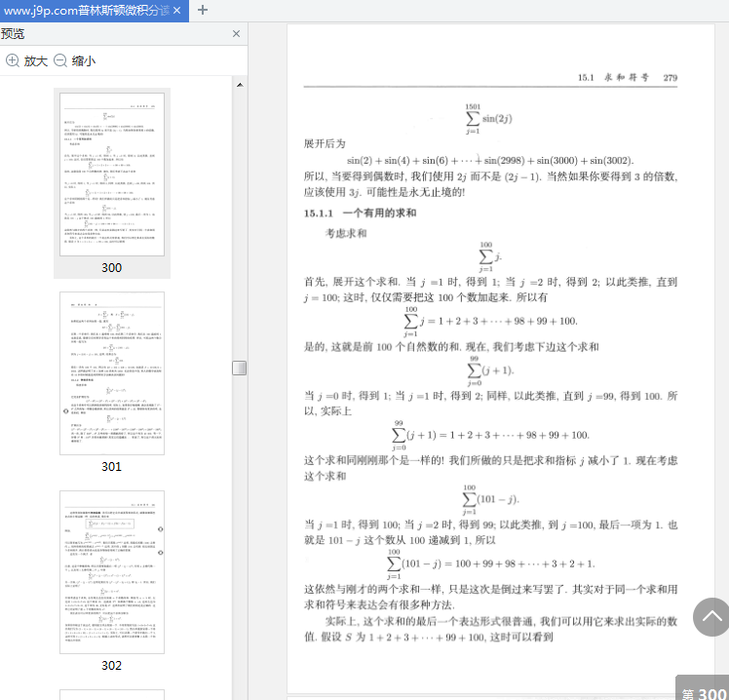Click the 第 300 page indicator
Screen dimensions: 729x700
704,689
